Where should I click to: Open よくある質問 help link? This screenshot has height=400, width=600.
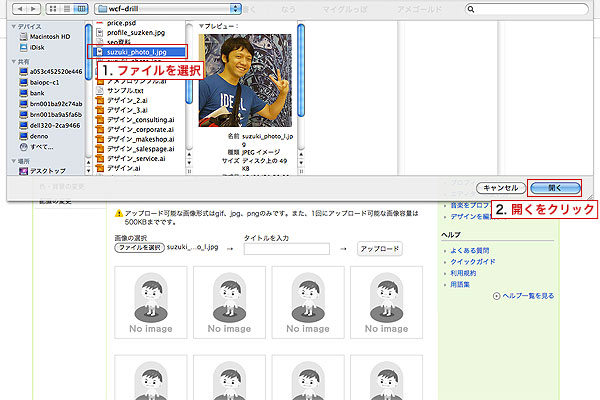tap(470, 250)
